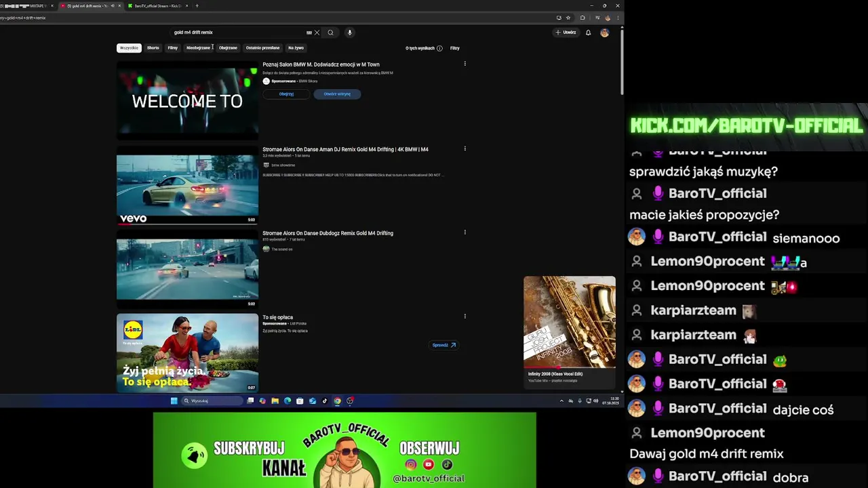This screenshot has height=488, width=868.
Task: Open 'Poznaj Salon BMW M' ad title
Action: (321, 64)
